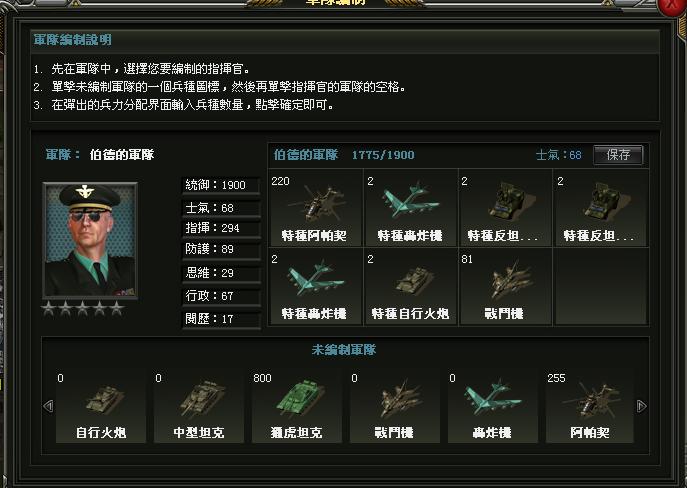Show next unassigned units with right arrow
Image resolution: width=687 pixels, height=488 pixels.
[641, 406]
